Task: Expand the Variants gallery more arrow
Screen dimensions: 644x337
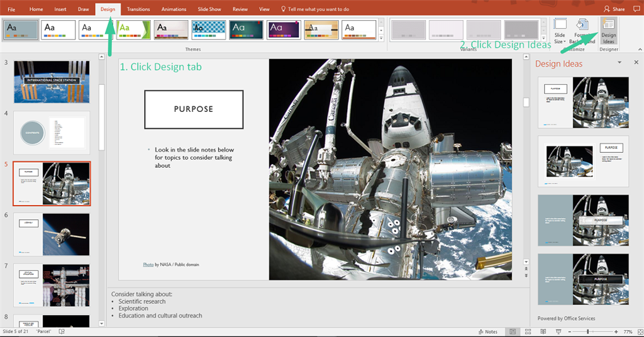Action: tap(544, 38)
